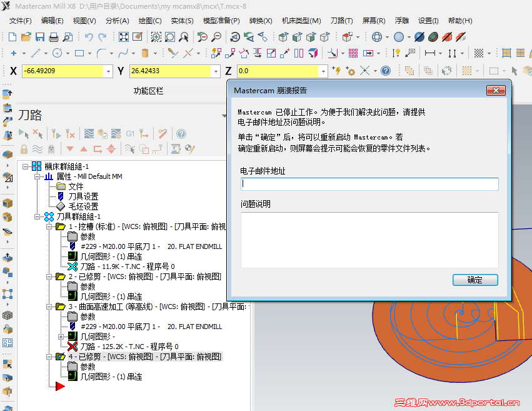Image resolution: width=532 pixels, height=411 pixels.
Task: Click the select all operations icon in toolpath panel
Action: (24, 134)
